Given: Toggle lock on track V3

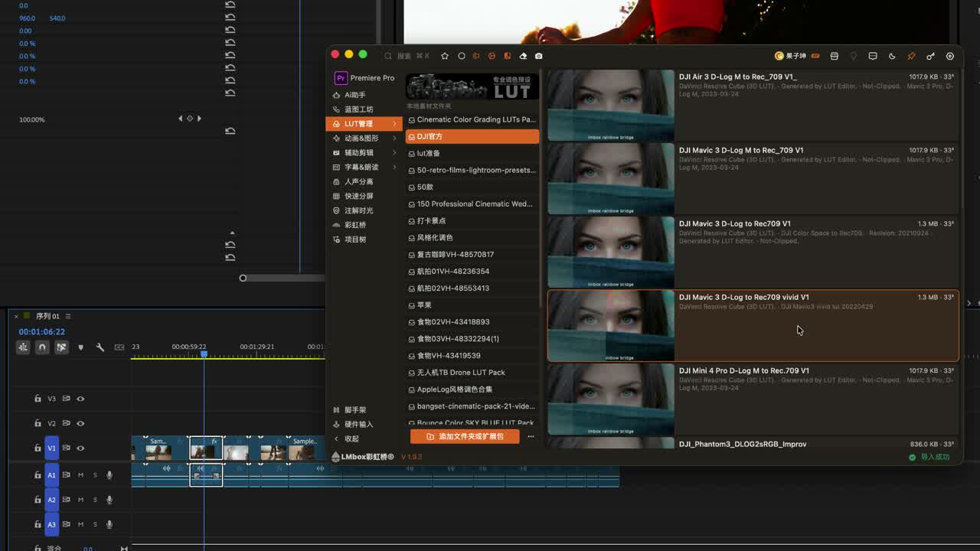Looking at the screenshot, I should coord(38,399).
